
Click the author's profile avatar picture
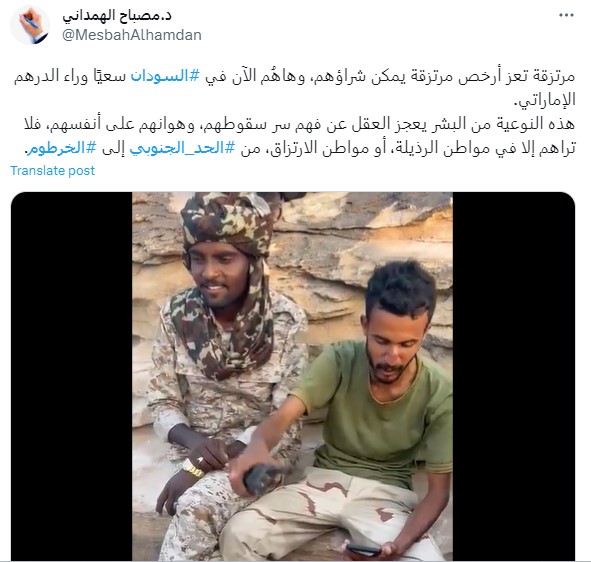pyautogui.click(x=30, y=25)
